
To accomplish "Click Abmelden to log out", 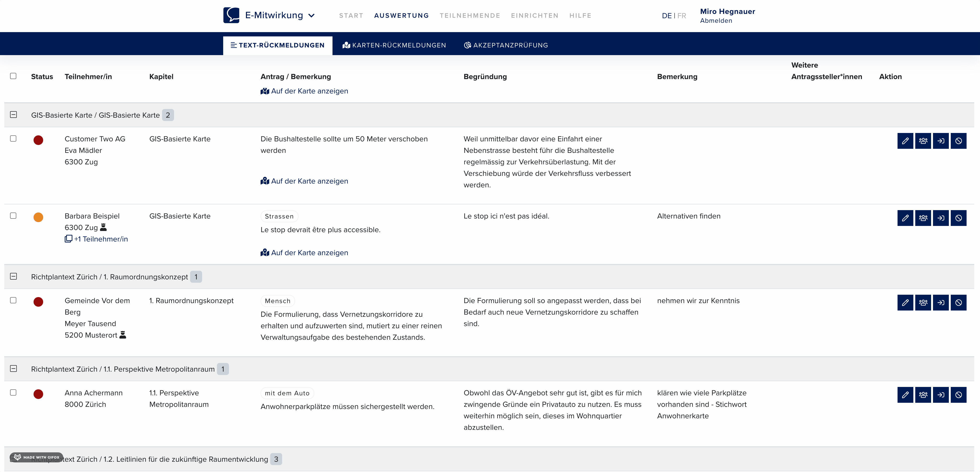I will point(716,21).
